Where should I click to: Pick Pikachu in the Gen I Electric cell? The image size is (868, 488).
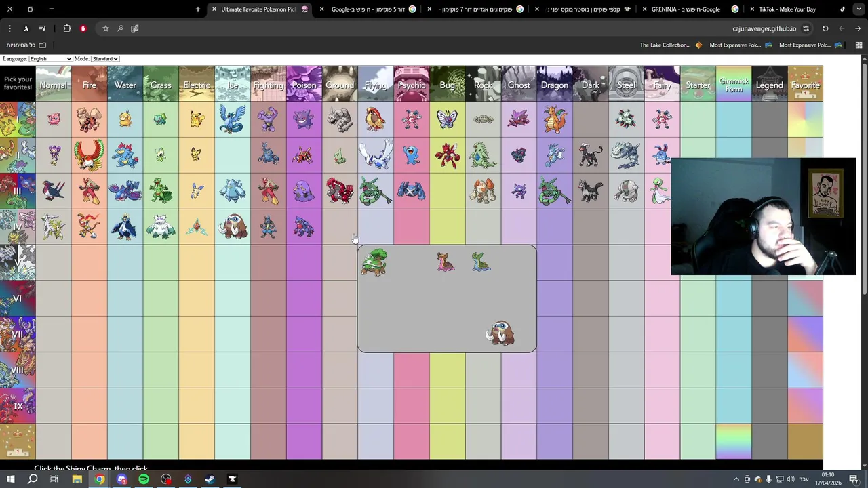coord(197,120)
